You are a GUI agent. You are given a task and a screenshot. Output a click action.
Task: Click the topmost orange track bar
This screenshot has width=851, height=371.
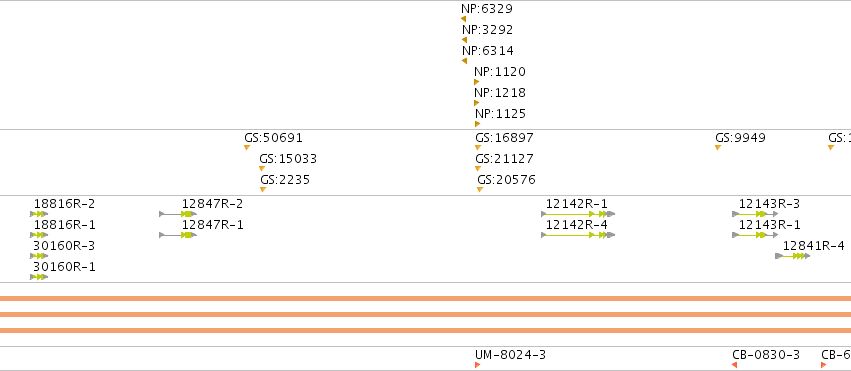pyautogui.click(x=426, y=298)
